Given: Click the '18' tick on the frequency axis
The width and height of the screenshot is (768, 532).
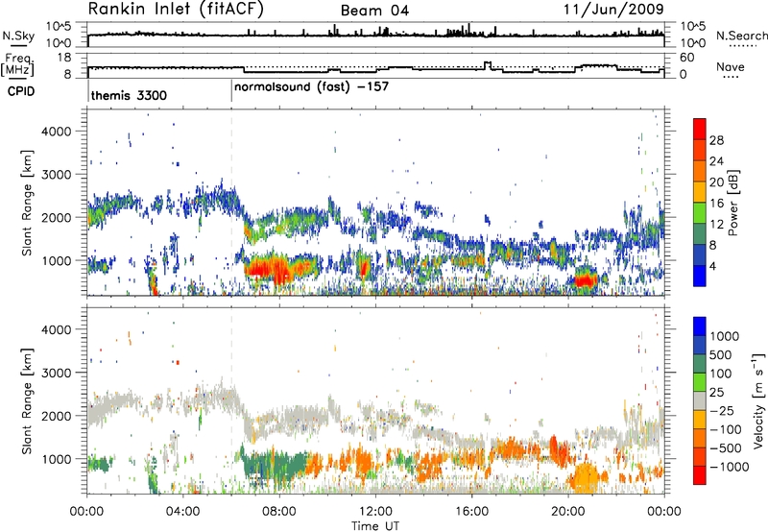Looking at the screenshot, I should click(x=64, y=58).
